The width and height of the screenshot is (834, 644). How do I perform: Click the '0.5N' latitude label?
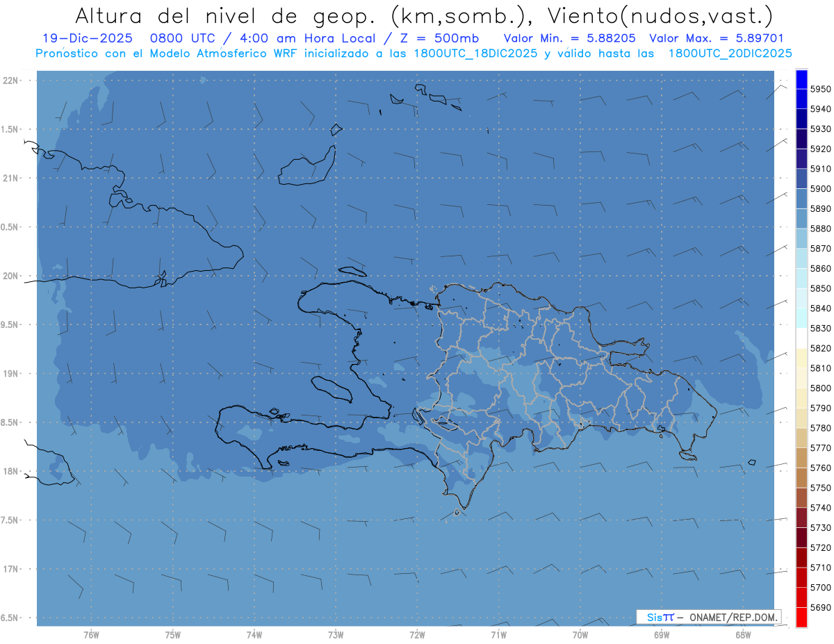coord(10,227)
